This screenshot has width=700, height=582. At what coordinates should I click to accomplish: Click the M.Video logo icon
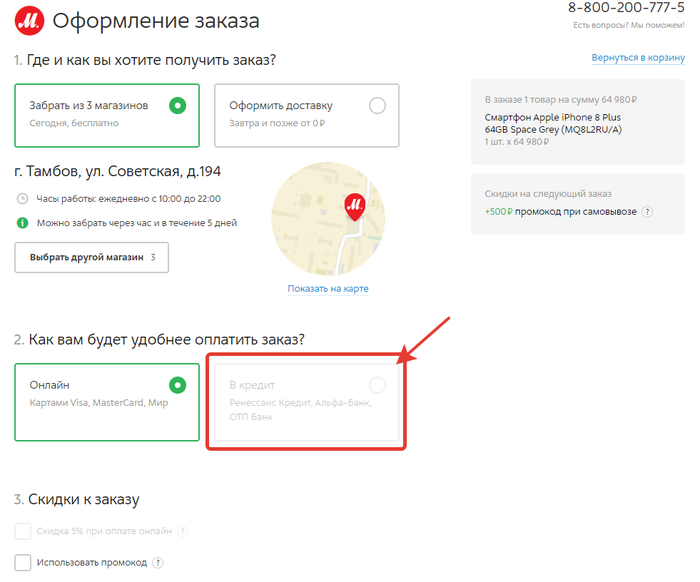[x=27, y=20]
